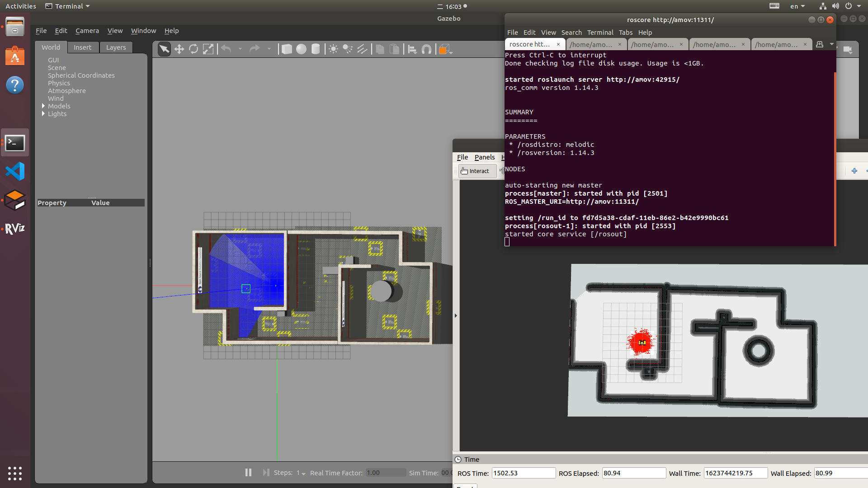Click the copy icon in Gazebo toolbar
Screen dimensions: 868x488
tap(380, 49)
